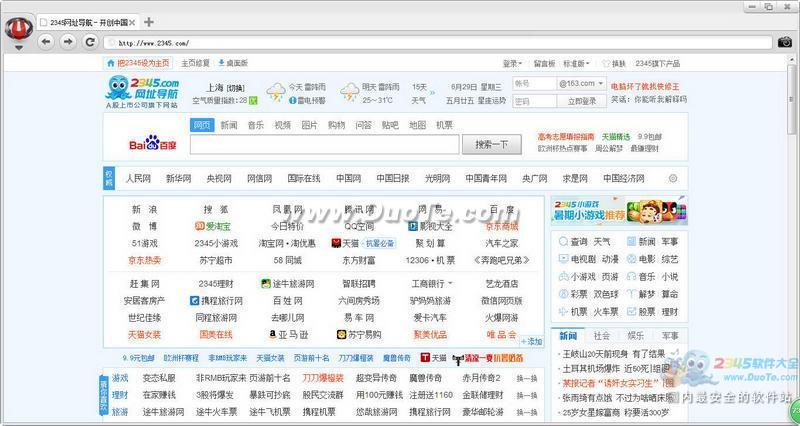Open 暑期小游戏推荐 banner
The height and width of the screenshot is (426, 800).
click(619, 210)
